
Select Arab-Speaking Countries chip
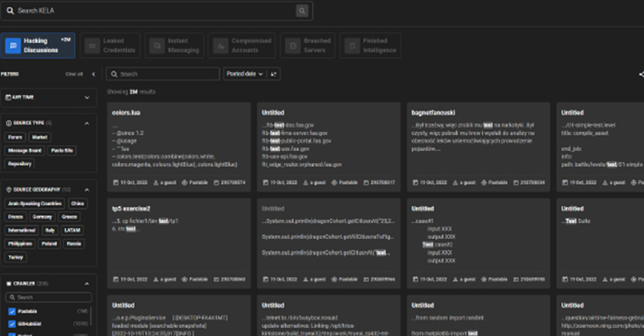(35, 204)
